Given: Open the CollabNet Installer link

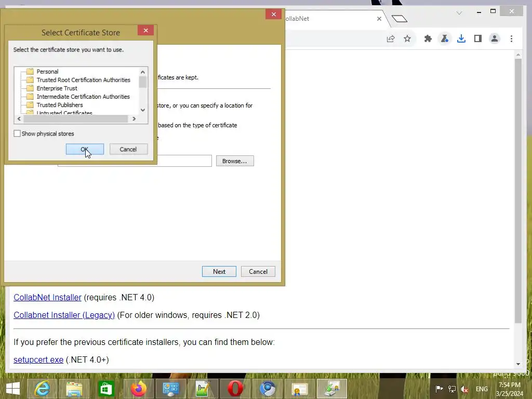Looking at the screenshot, I should (x=47, y=298).
